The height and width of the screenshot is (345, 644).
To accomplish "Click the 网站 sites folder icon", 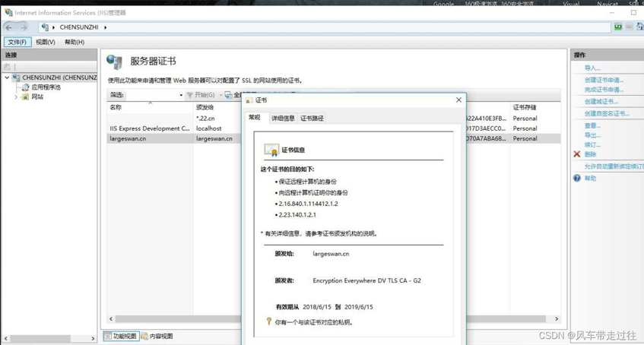I will (x=25, y=97).
